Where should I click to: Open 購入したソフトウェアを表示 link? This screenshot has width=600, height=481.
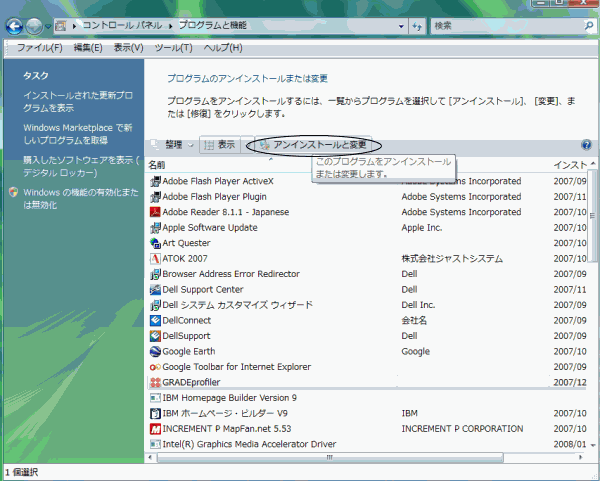click(x=81, y=166)
